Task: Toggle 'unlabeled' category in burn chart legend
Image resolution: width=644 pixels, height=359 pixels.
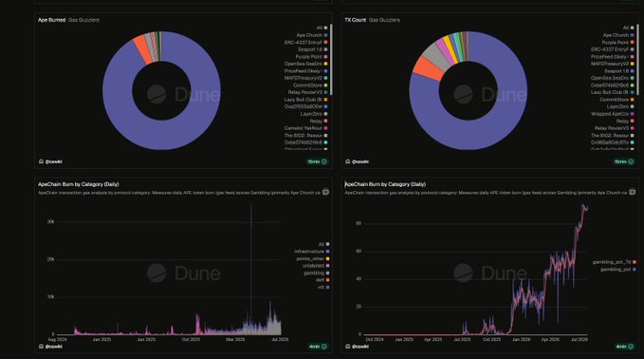Action: [x=316, y=266]
